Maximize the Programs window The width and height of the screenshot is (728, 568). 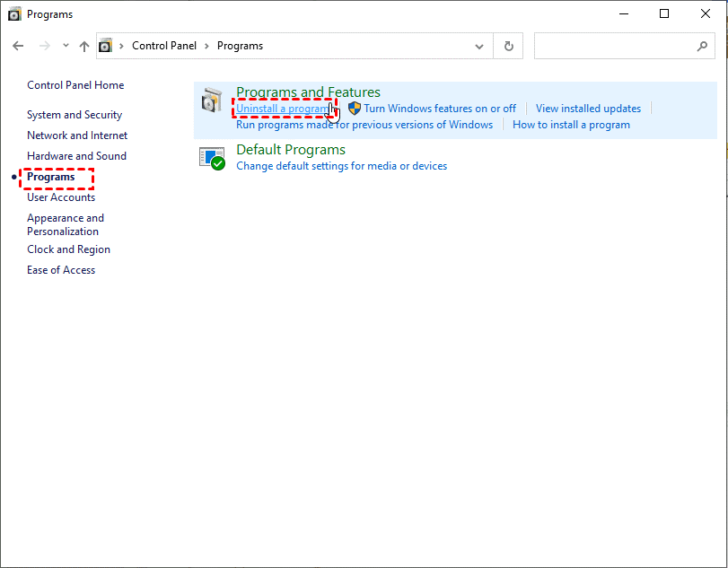(664, 14)
